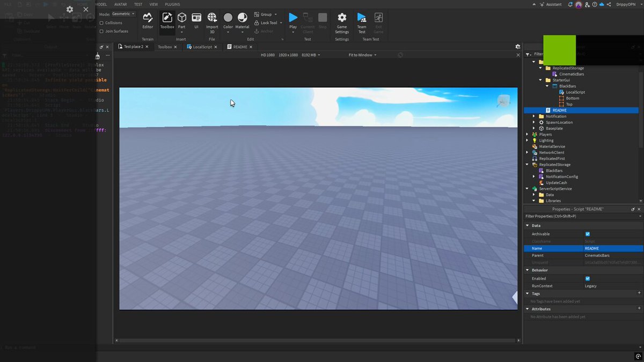Click the Explorer filter funnel icon
Image resolution: width=644 pixels, height=362 pixels.
[529, 54]
